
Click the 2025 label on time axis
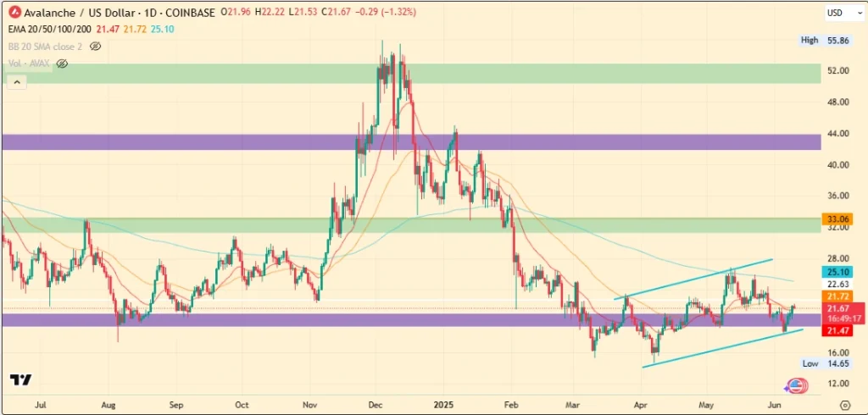(443, 405)
